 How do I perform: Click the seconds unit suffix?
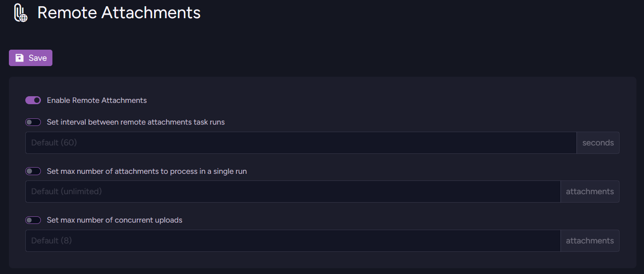coord(598,143)
